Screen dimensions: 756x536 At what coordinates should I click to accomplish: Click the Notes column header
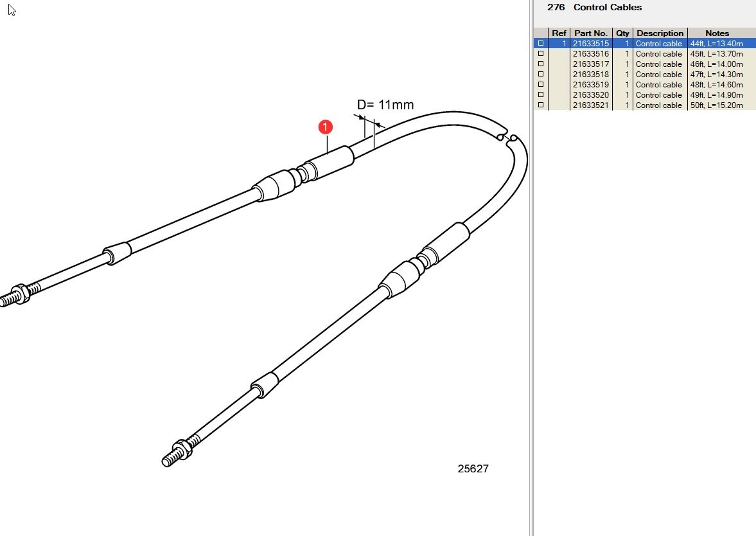coord(717,33)
